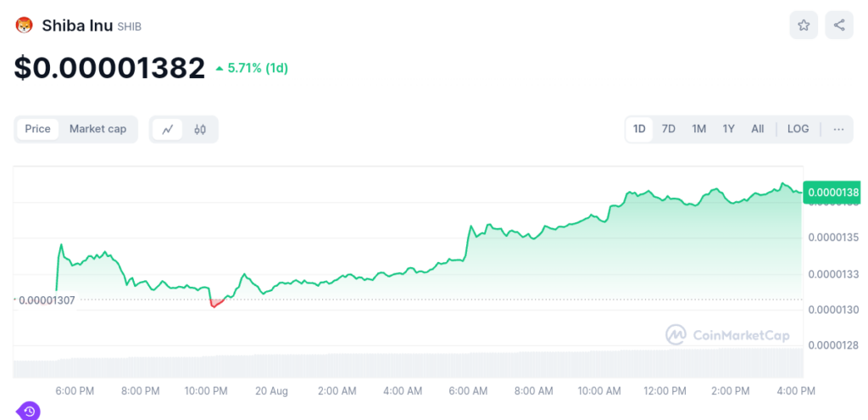
Task: Click the 0.00001307 opening price label
Action: (x=47, y=300)
